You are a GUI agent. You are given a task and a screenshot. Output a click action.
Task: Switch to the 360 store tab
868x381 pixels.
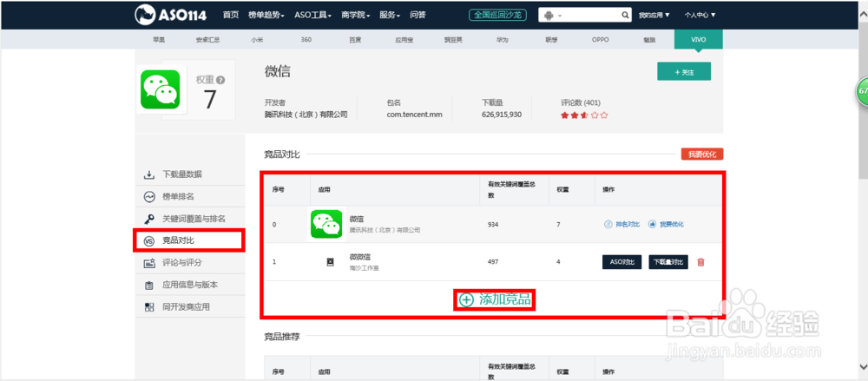coord(306,40)
